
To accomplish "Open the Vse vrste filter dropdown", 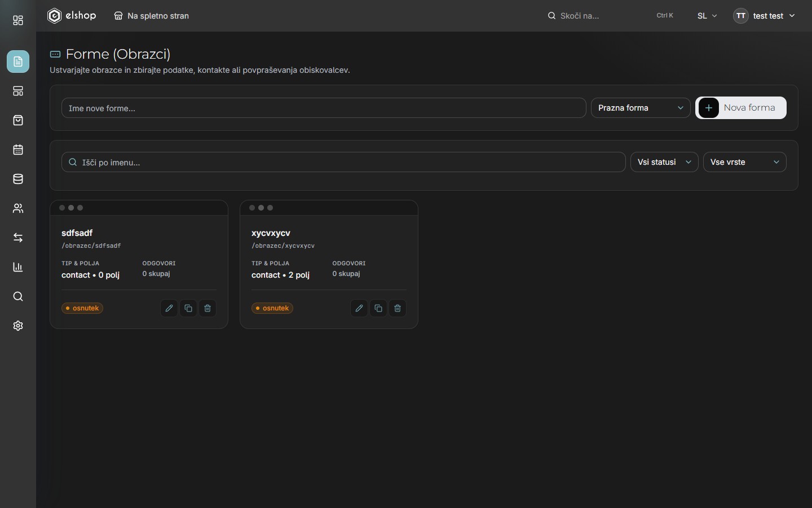I will 745,162.
